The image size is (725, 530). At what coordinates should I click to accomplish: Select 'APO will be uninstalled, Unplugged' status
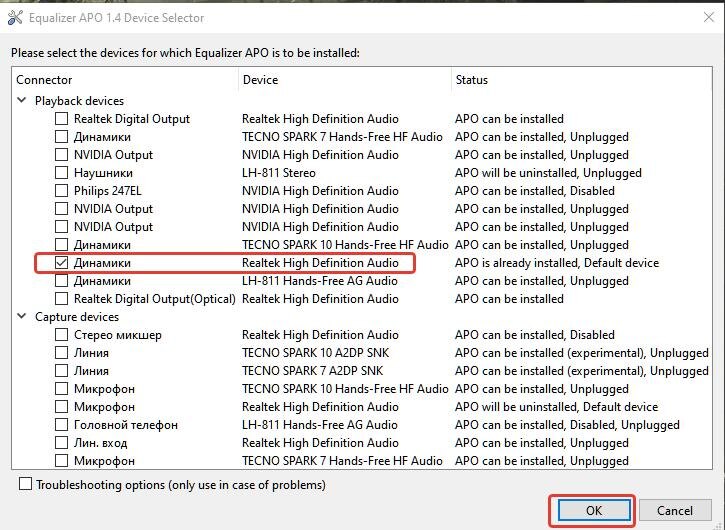click(548, 173)
